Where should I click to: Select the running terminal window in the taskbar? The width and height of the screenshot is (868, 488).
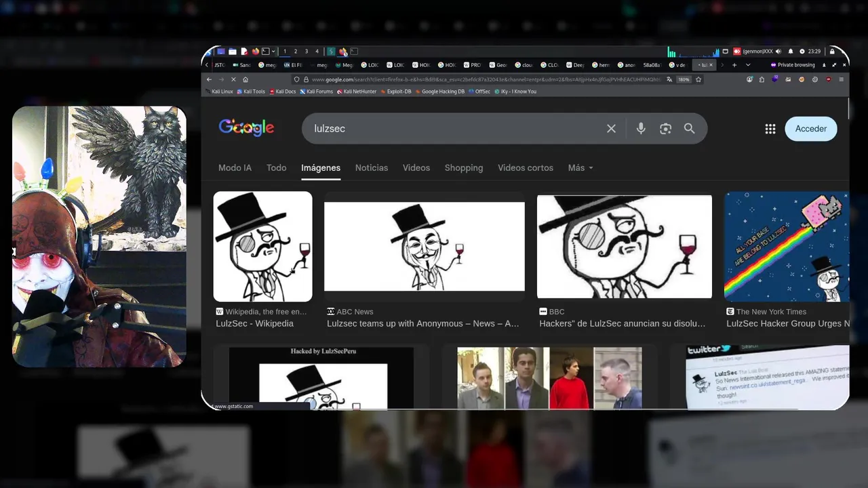[x=354, y=52]
